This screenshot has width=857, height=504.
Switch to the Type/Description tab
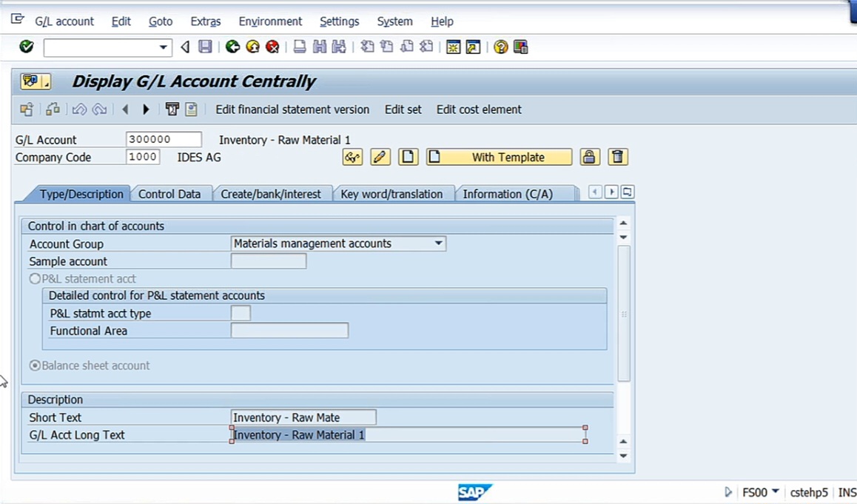[x=81, y=194]
